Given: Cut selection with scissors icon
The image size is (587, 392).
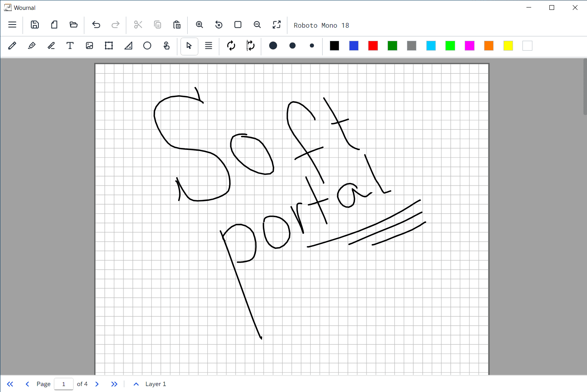Looking at the screenshot, I should click(x=138, y=25).
